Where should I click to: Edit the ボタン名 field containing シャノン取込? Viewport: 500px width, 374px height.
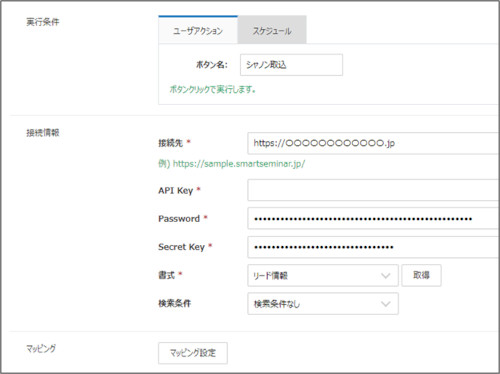[x=291, y=65]
